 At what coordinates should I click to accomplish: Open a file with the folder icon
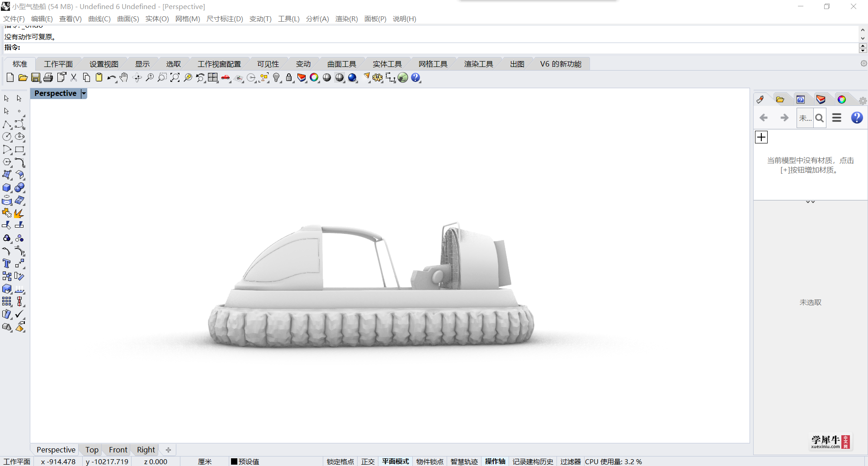pos(23,78)
